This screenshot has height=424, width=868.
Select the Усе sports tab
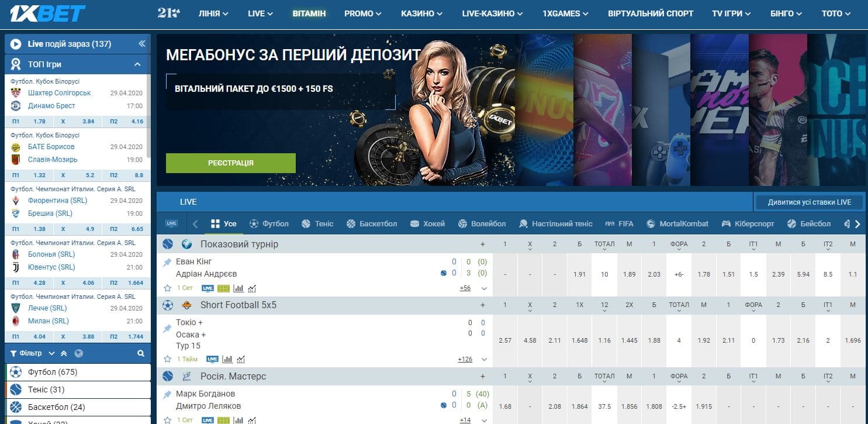pyautogui.click(x=224, y=223)
